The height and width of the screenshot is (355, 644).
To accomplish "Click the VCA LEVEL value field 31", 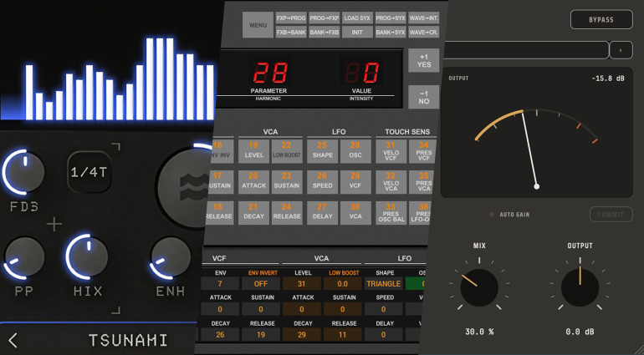I will 302,284.
